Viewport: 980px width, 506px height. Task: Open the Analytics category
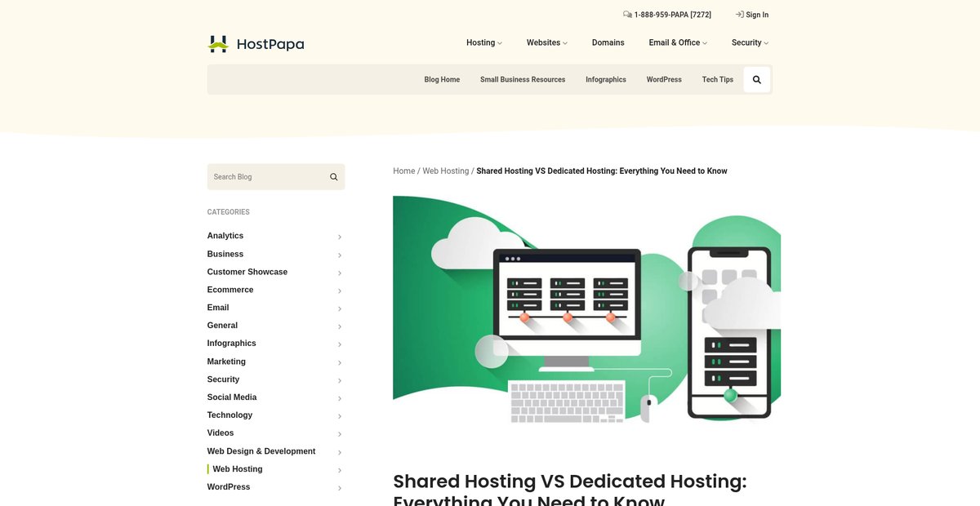[225, 236]
